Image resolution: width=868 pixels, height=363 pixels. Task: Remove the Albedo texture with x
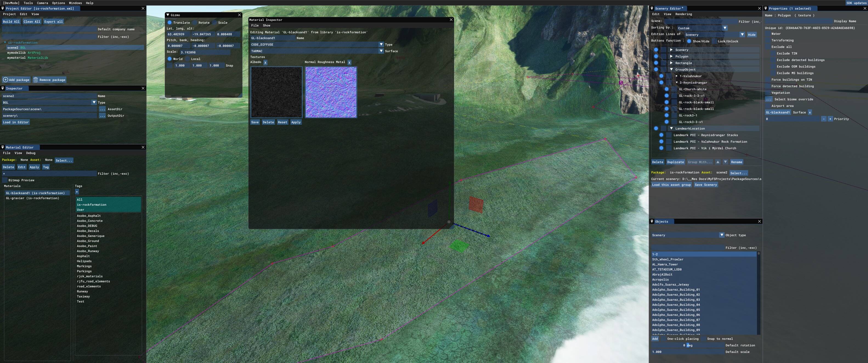pyautogui.click(x=265, y=62)
